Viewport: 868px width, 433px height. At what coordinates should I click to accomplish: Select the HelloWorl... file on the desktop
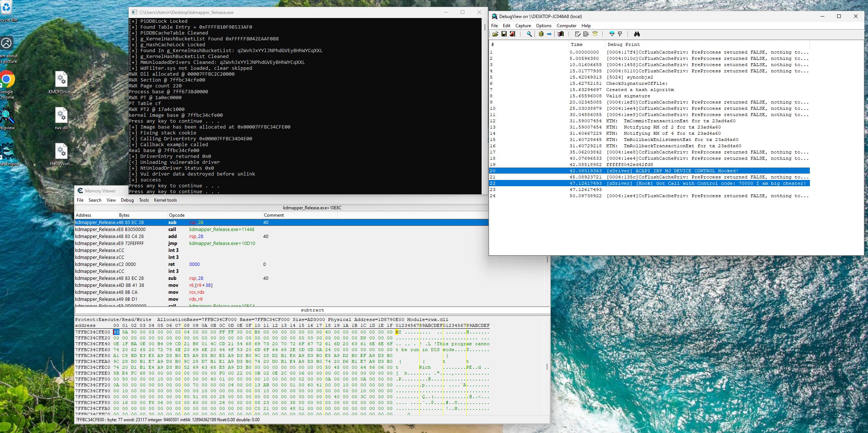pos(61,155)
